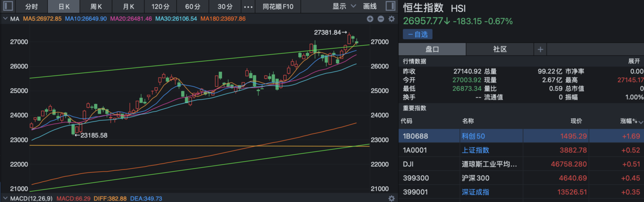Switch to the 社区 community tab
This screenshot has height=202, width=644.
(x=500, y=49)
